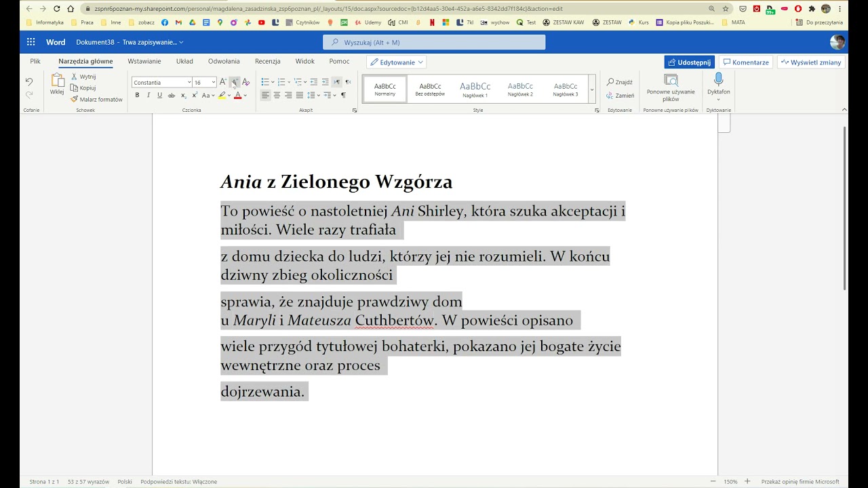
Task: Expand the styles gallery arrow
Action: [592, 89]
